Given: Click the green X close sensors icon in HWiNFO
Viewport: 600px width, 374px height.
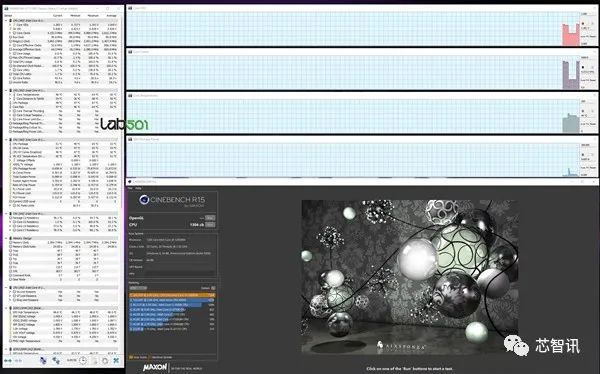Looking at the screenshot, I should coord(116,361).
